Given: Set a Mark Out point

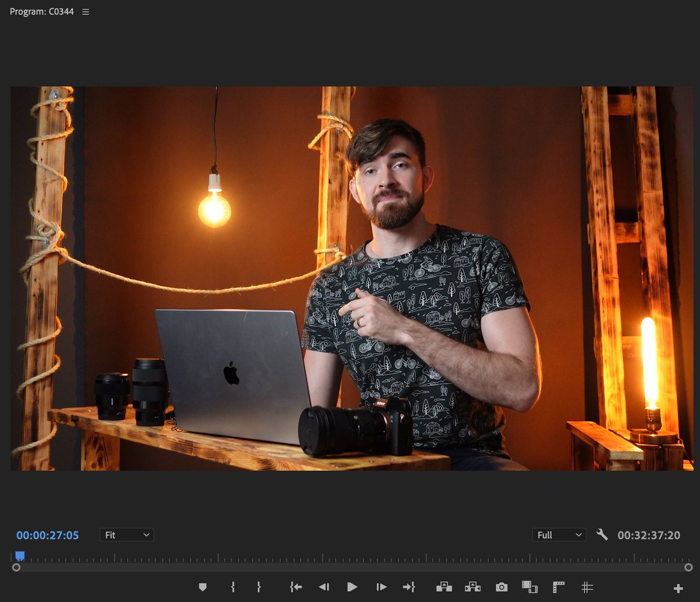Looking at the screenshot, I should coord(258,587).
